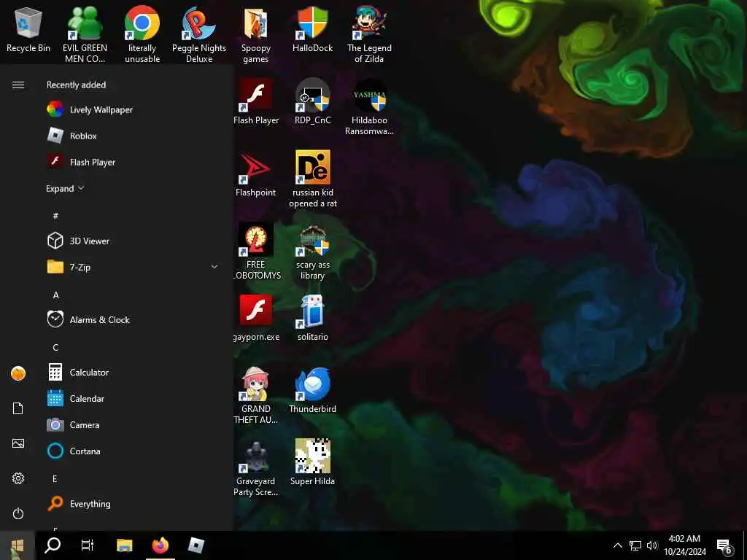Launch the solitario shortcut
Screen dimensions: 747x560
[x=312, y=318]
